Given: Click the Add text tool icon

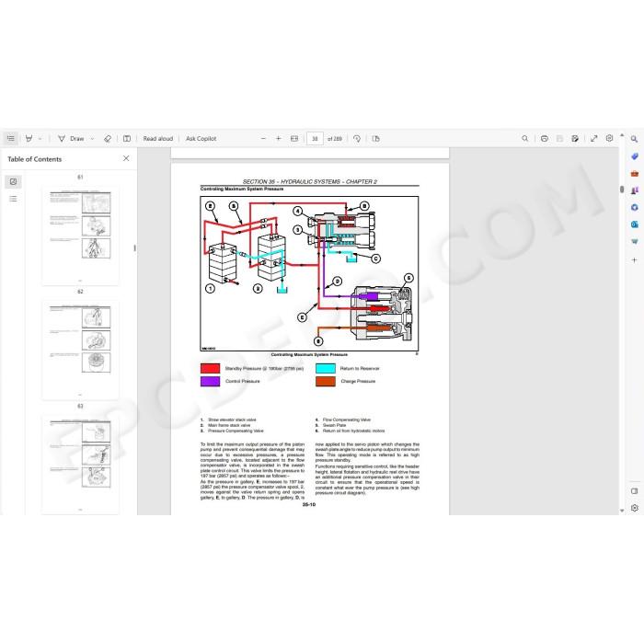Looking at the screenshot, I should 127,138.
